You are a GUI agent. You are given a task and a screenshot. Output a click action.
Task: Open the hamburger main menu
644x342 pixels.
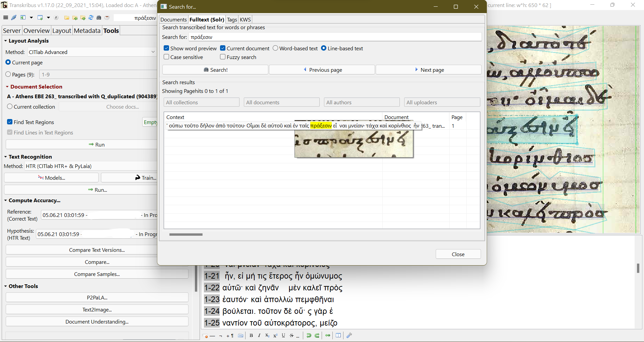pyautogui.click(x=5, y=18)
